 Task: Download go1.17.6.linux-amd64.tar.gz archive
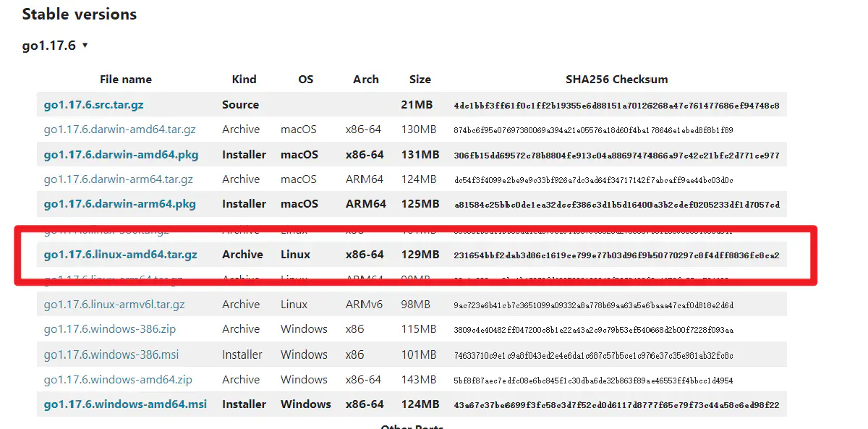point(120,255)
